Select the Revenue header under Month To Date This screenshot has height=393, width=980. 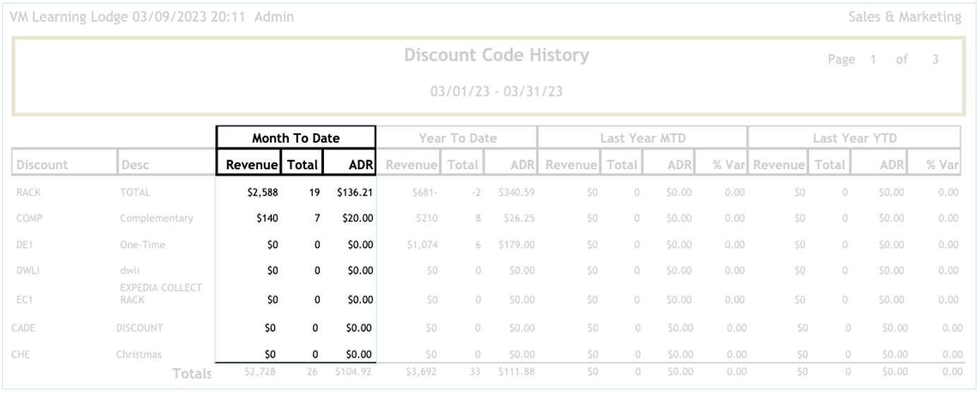(x=249, y=165)
